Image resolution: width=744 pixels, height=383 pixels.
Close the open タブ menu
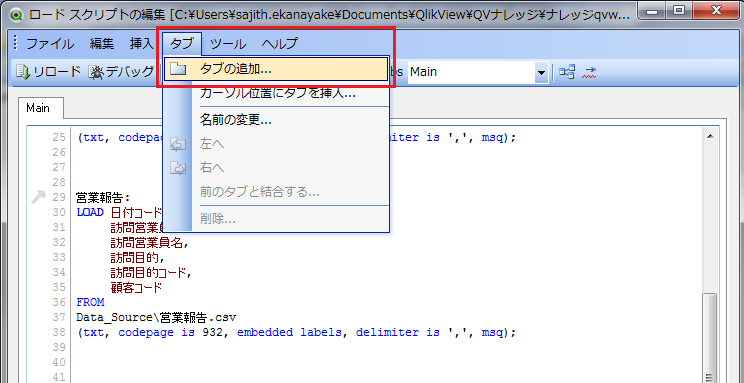point(182,44)
